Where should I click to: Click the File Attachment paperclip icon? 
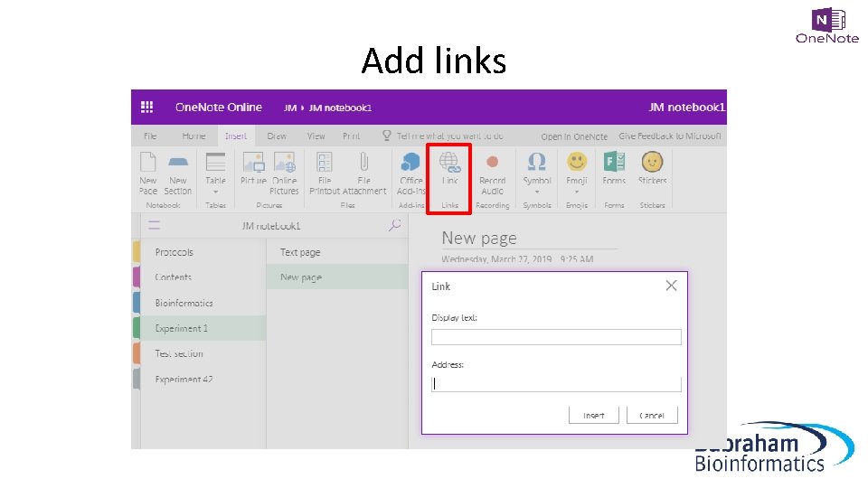pyautogui.click(x=363, y=162)
